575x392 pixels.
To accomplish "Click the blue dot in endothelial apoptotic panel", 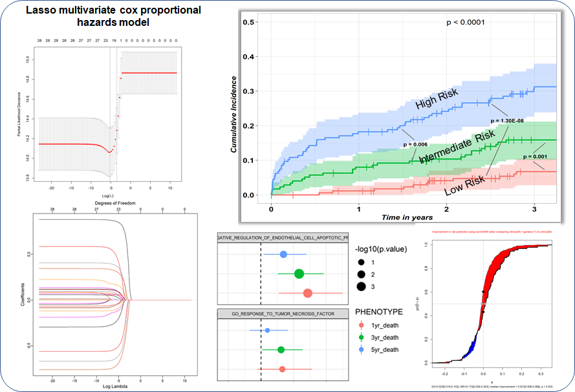I will [x=283, y=254].
